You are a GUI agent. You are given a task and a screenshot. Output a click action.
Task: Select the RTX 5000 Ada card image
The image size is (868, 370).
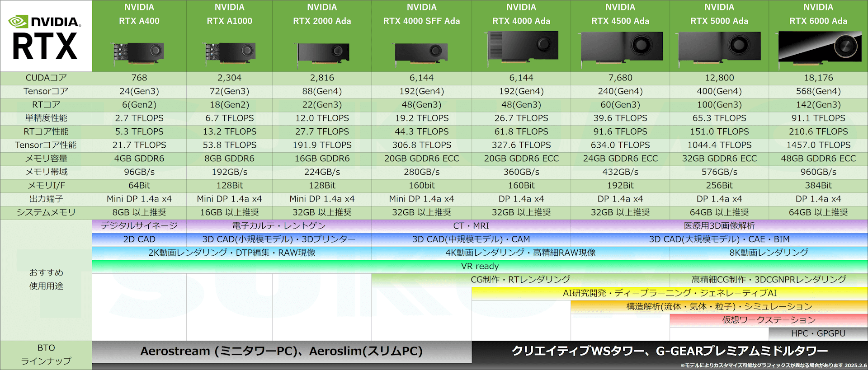point(719,49)
